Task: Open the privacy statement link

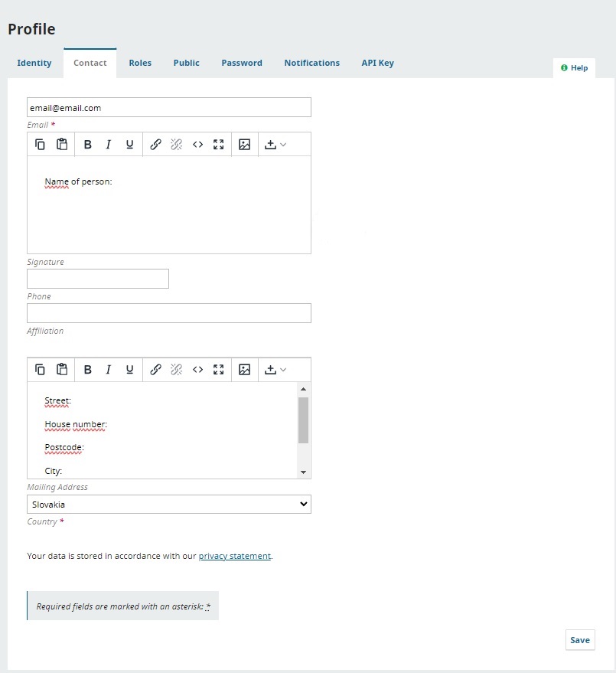Action: (x=234, y=556)
